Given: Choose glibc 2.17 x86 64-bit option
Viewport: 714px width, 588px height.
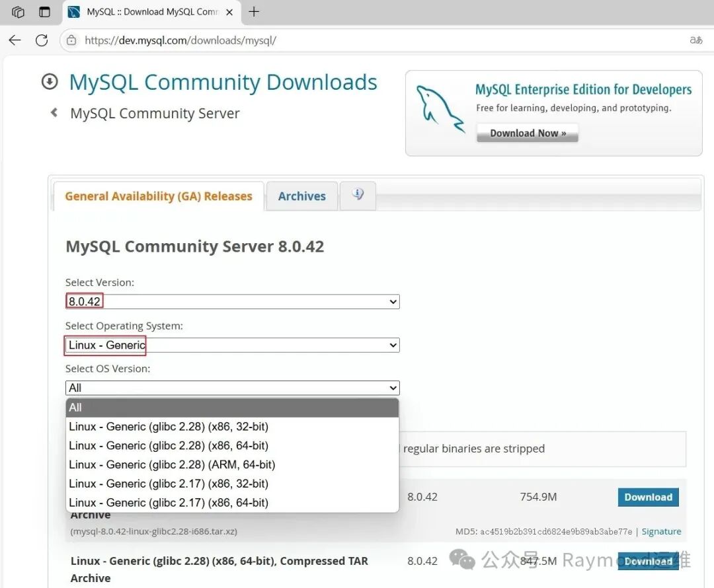Looking at the screenshot, I should (x=232, y=503).
